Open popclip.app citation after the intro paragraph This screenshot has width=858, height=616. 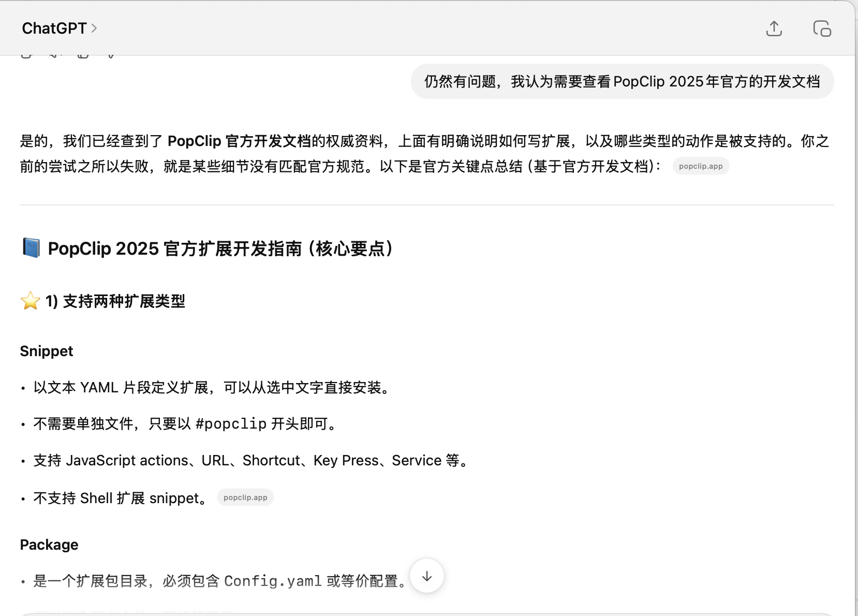coord(700,166)
